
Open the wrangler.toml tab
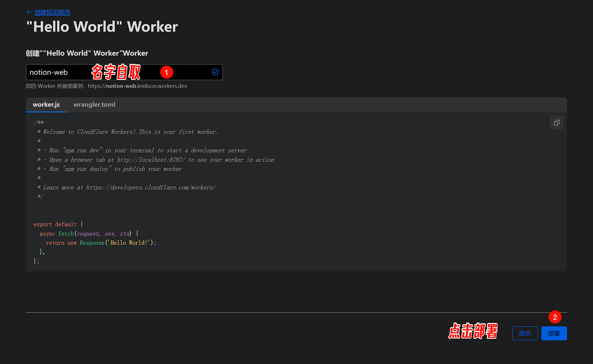point(94,105)
